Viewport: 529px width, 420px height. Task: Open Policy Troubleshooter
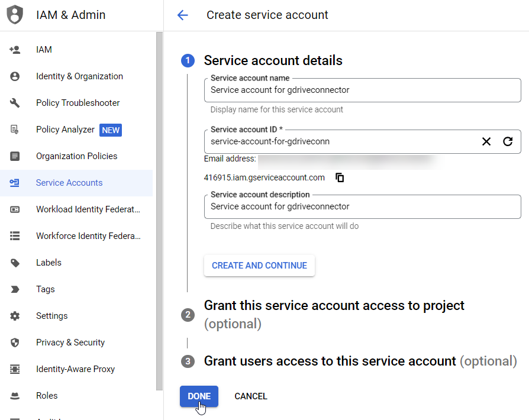click(x=76, y=103)
